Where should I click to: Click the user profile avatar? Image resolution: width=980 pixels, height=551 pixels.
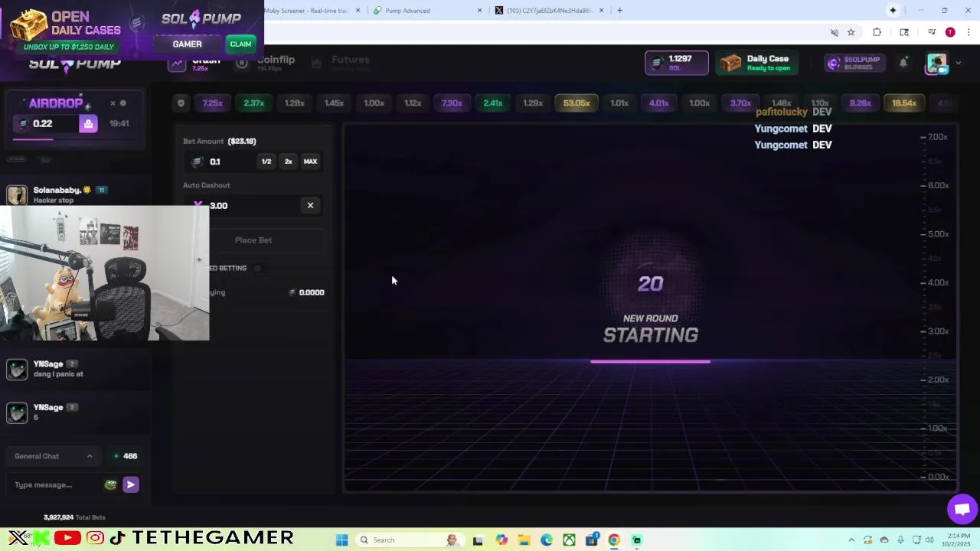[937, 64]
